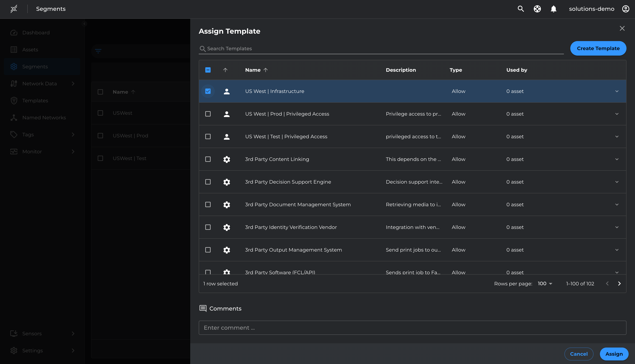Go to next page of templates

619,283
